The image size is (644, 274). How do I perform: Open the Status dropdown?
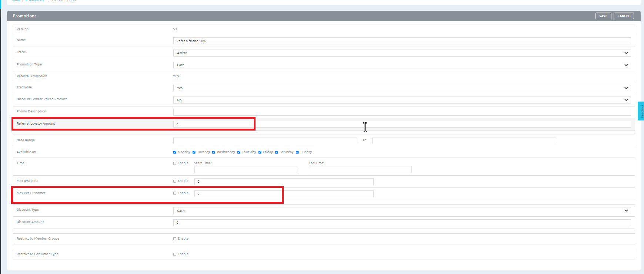pyautogui.click(x=401, y=53)
